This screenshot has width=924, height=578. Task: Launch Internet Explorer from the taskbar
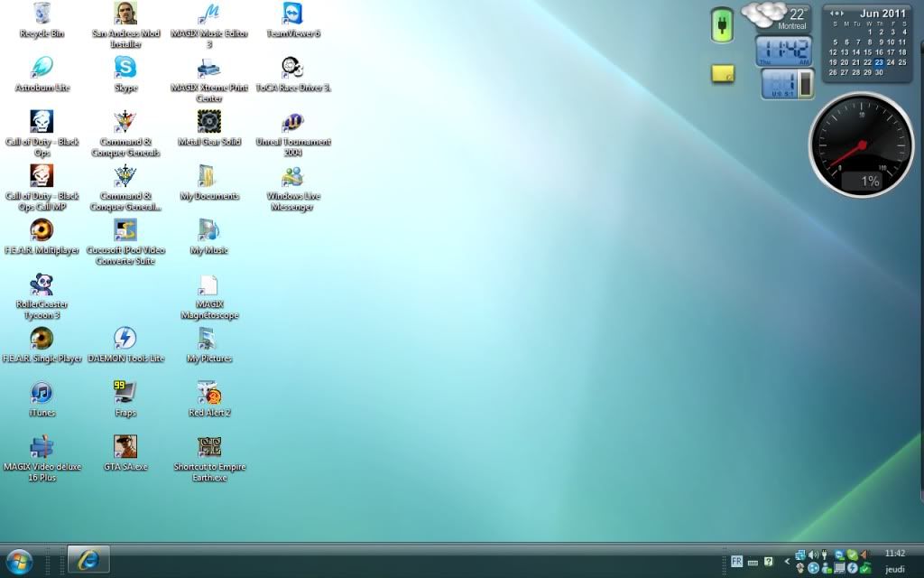pos(88,560)
